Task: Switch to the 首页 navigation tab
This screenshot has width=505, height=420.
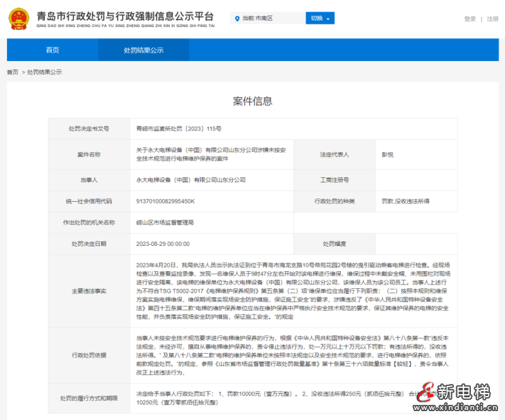Action: [52, 50]
